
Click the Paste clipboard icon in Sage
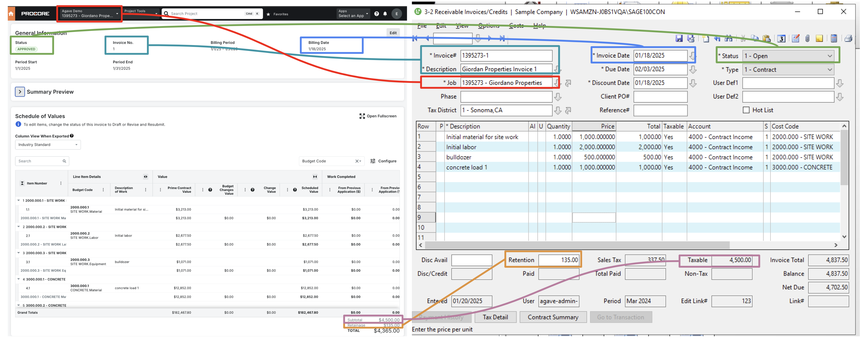click(767, 39)
